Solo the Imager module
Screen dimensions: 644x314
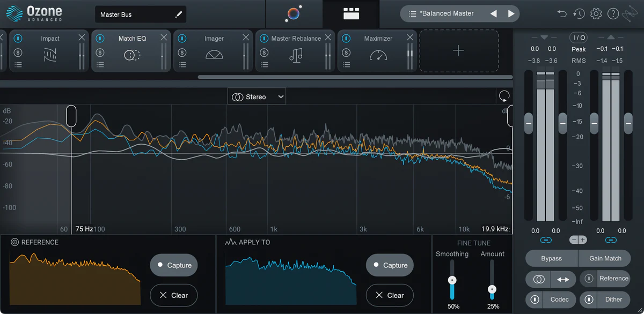182,53
